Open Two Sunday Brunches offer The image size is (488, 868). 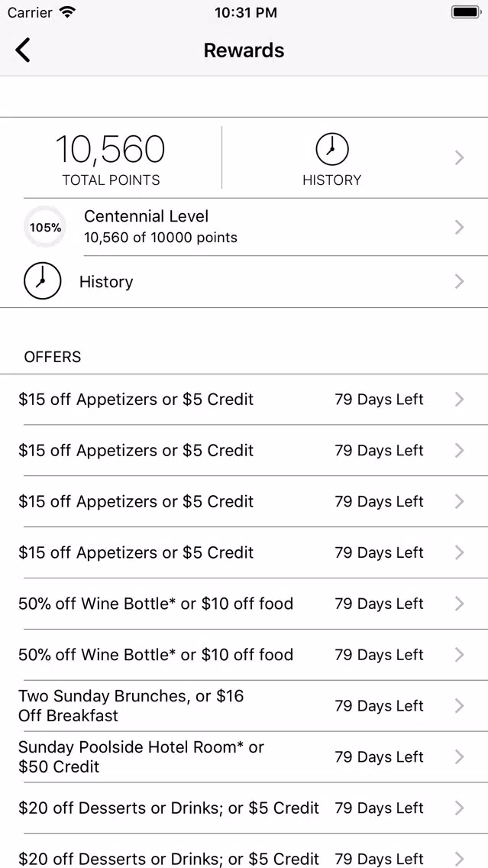131,706
